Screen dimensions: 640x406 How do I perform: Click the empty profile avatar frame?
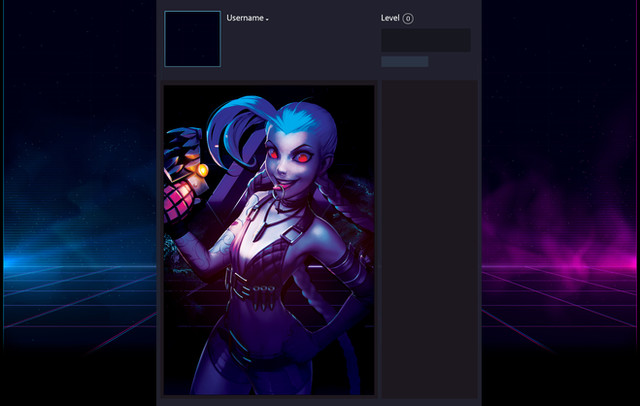[x=193, y=39]
